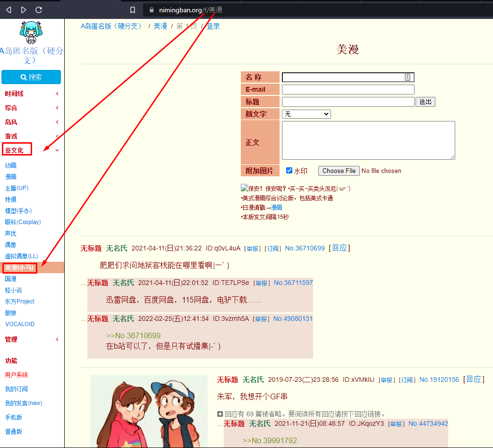This screenshot has height=448, width=493.
Task: Open the VOCALOID board
Action: pyautogui.click(x=20, y=324)
